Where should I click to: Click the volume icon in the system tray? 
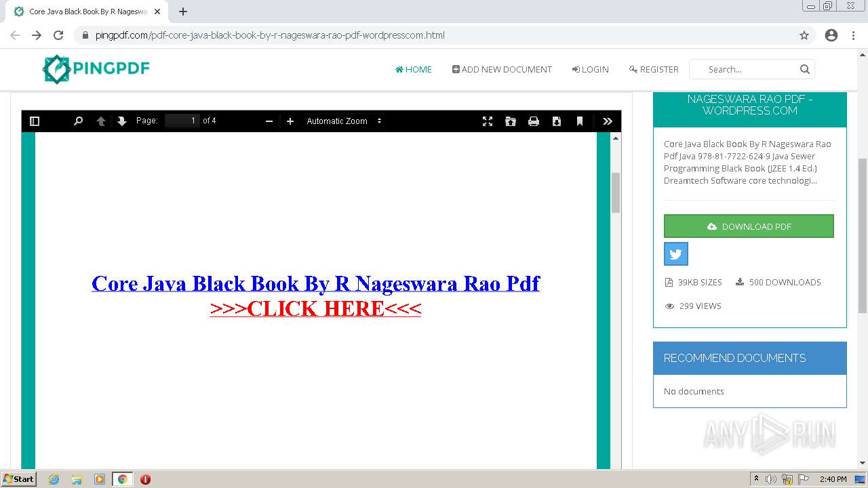click(x=771, y=479)
